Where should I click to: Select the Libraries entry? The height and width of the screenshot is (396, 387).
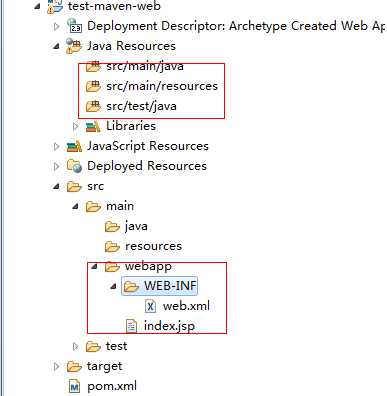131,126
